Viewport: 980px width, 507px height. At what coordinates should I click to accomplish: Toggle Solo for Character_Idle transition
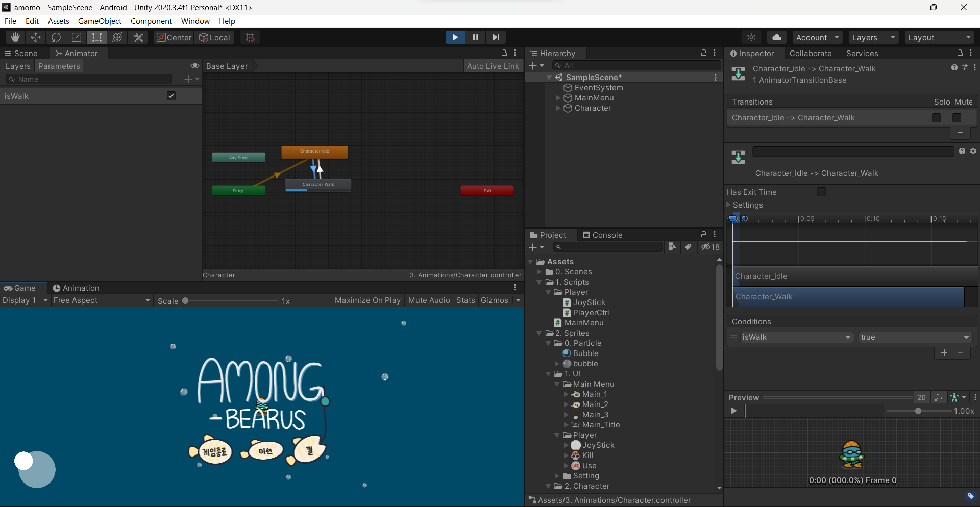point(936,118)
